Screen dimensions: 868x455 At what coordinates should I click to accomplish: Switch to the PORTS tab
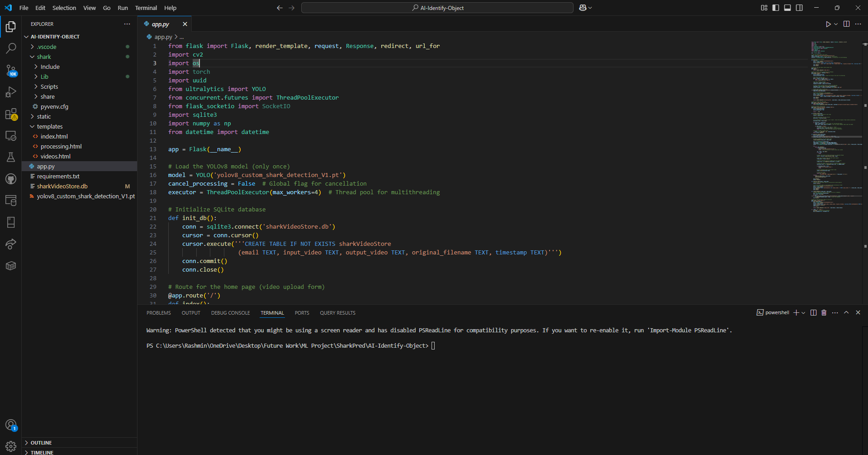tap(302, 313)
